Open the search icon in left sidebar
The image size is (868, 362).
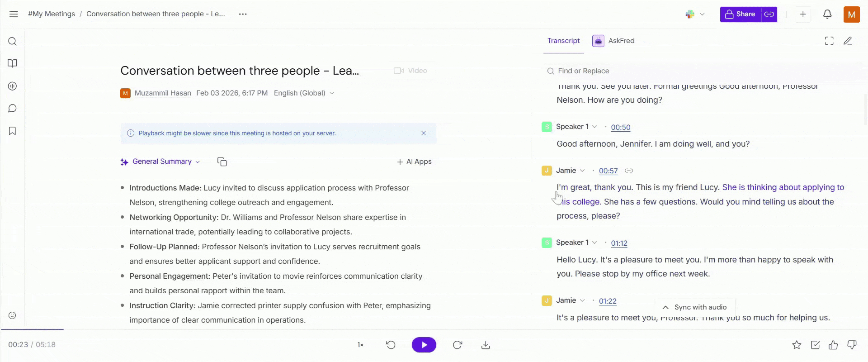13,42
